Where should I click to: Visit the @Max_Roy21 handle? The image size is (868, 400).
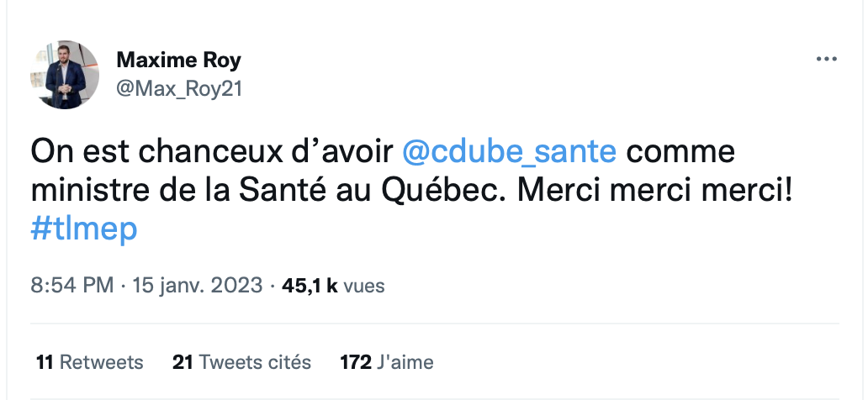(x=179, y=88)
